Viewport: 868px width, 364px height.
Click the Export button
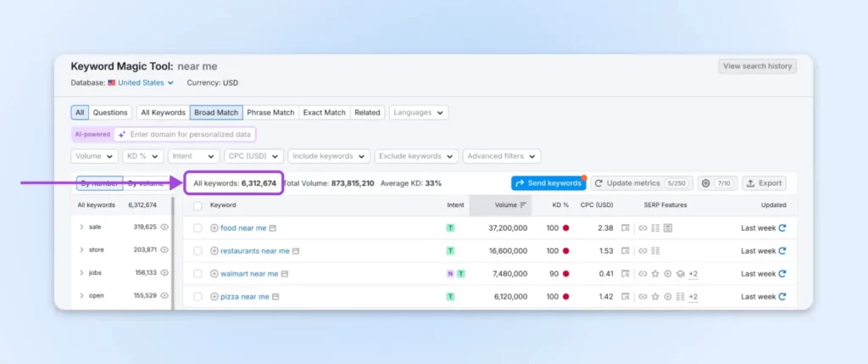pos(764,183)
